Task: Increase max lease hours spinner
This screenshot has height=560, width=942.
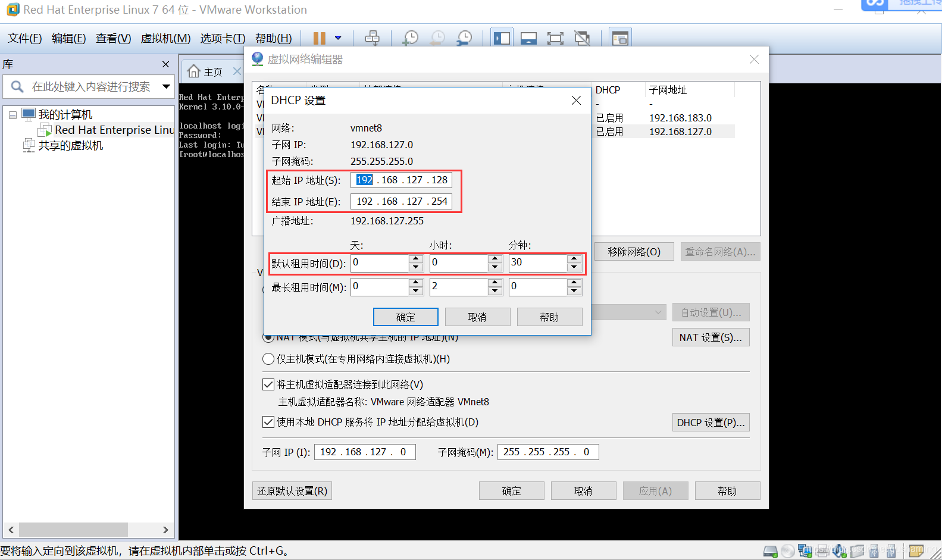Action: click(x=495, y=283)
